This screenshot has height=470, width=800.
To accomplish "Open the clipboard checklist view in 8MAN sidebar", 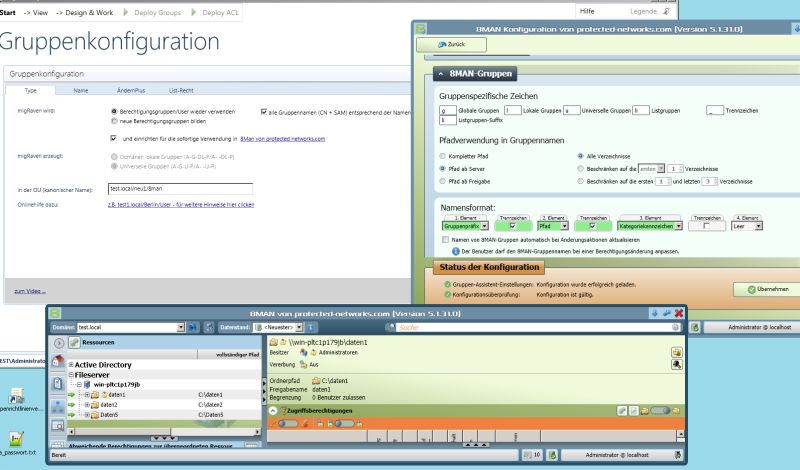I will 58,384.
